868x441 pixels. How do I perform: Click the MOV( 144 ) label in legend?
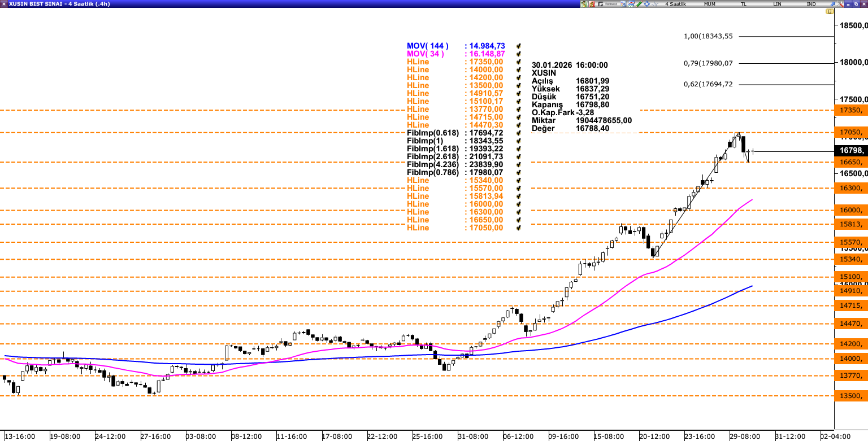coord(427,46)
